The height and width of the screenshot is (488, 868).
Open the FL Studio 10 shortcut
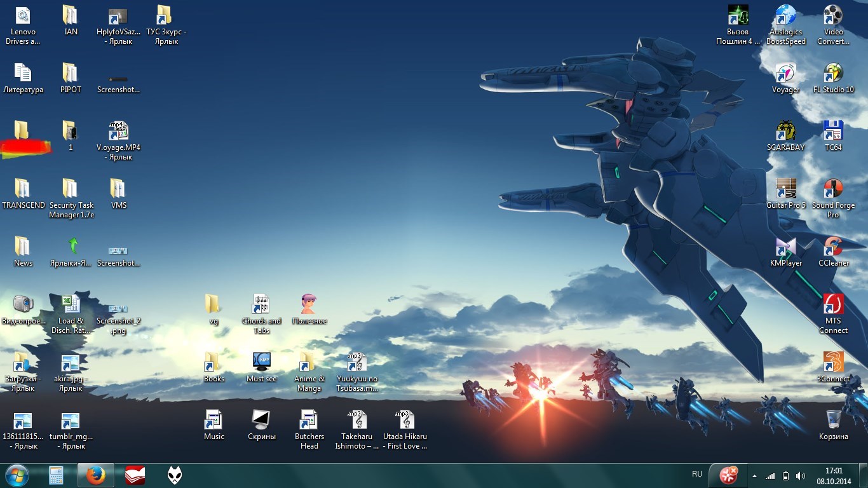(x=833, y=73)
